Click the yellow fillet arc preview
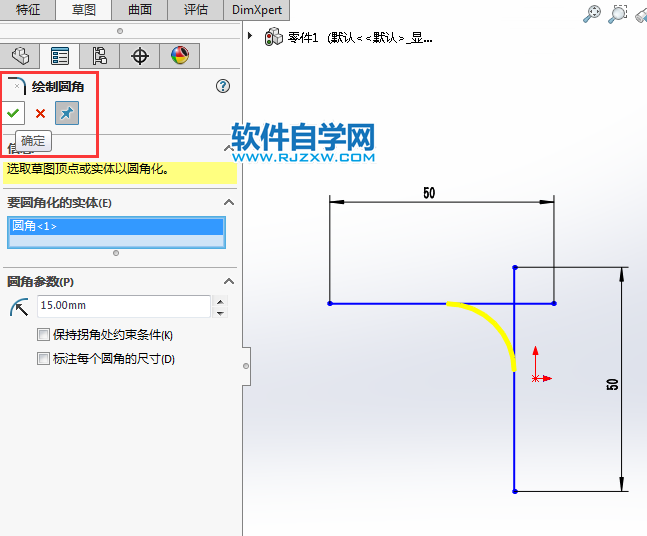This screenshot has width=647, height=536. pyautogui.click(x=496, y=322)
